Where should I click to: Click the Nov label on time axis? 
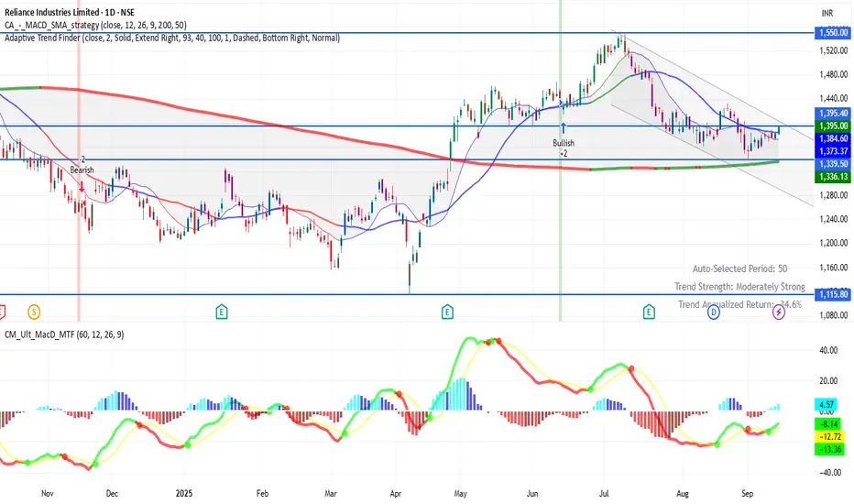(48, 493)
